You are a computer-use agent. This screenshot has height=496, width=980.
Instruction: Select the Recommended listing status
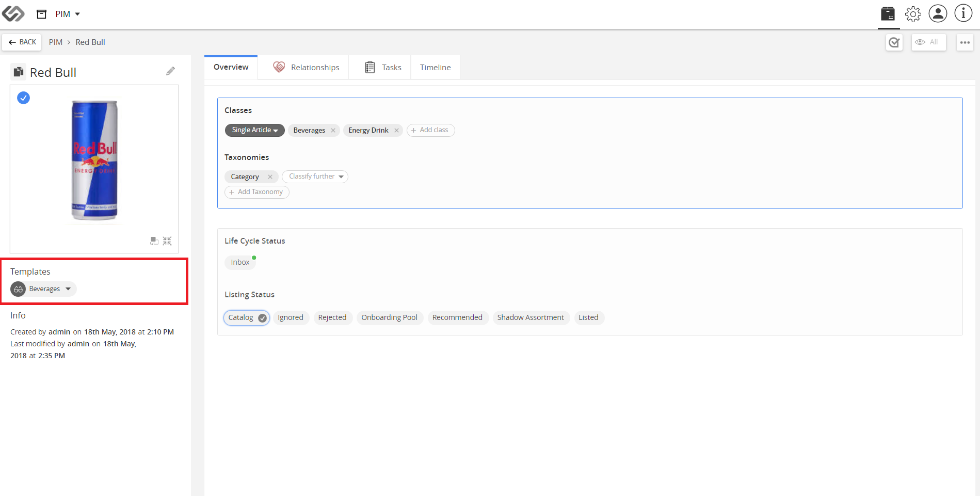click(457, 317)
